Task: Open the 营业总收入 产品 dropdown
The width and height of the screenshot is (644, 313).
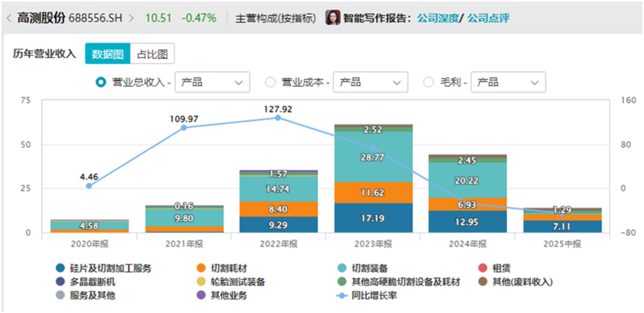Action: tap(212, 82)
